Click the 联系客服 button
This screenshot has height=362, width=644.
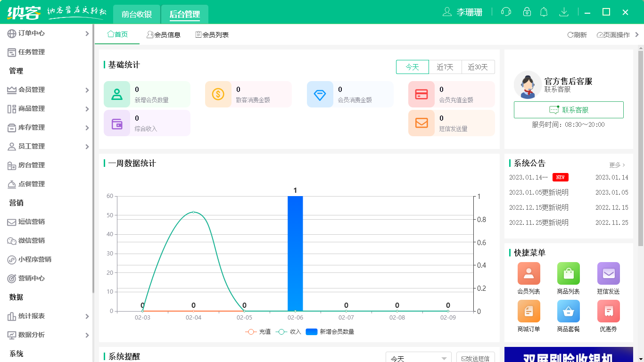[x=569, y=110]
